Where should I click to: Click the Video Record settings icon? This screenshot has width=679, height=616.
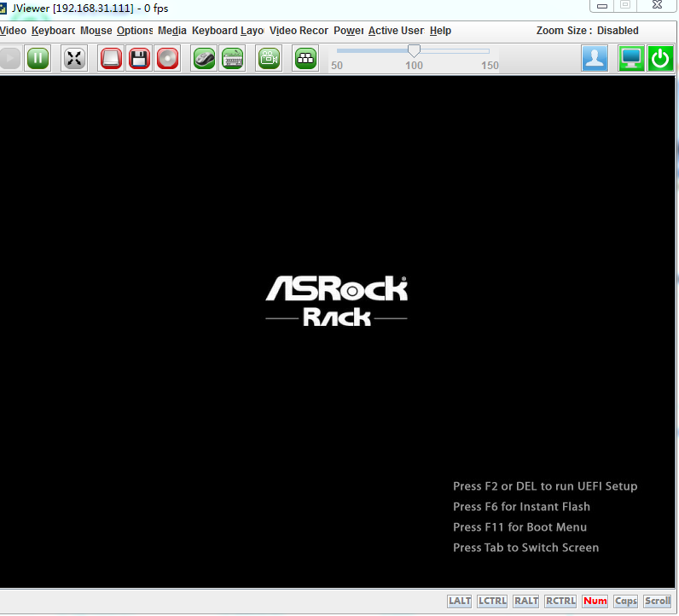point(270,58)
